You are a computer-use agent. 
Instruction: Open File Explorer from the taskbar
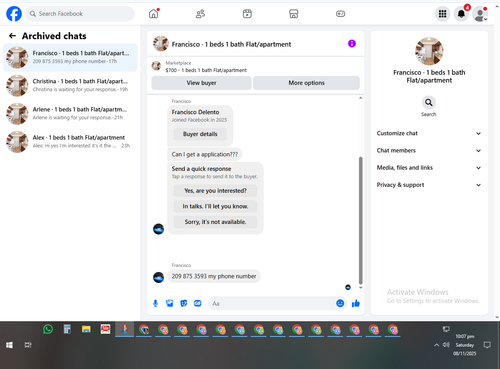click(86, 329)
